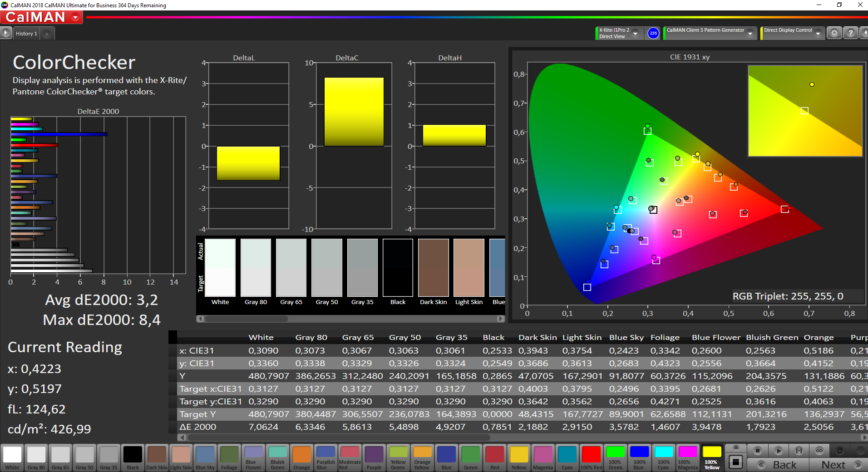Select the Orange patch button
This screenshot has width=868, height=472.
[x=301, y=457]
